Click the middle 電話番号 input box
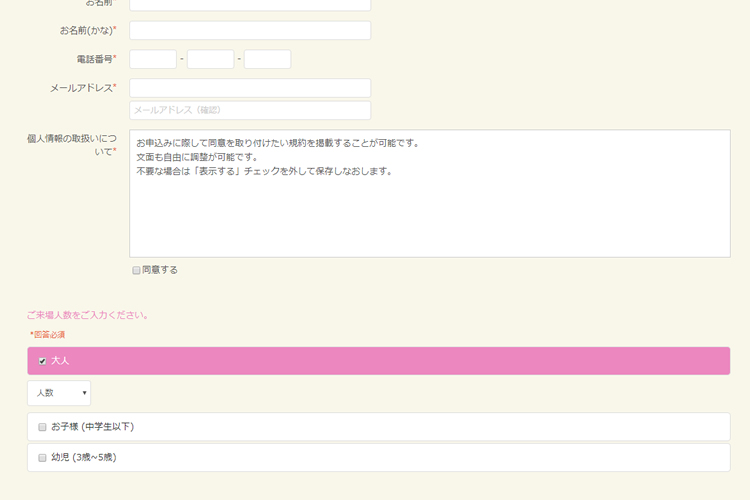 (x=210, y=59)
